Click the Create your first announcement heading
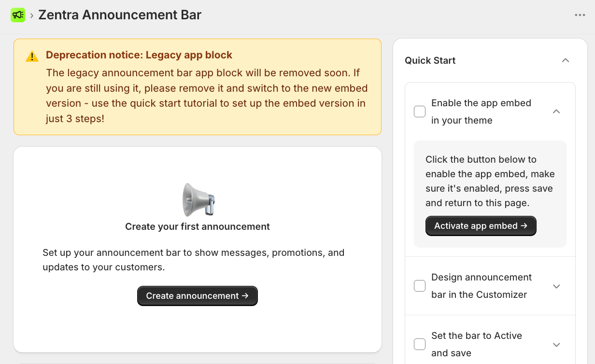Viewport: 595px width, 364px height. [x=198, y=227]
